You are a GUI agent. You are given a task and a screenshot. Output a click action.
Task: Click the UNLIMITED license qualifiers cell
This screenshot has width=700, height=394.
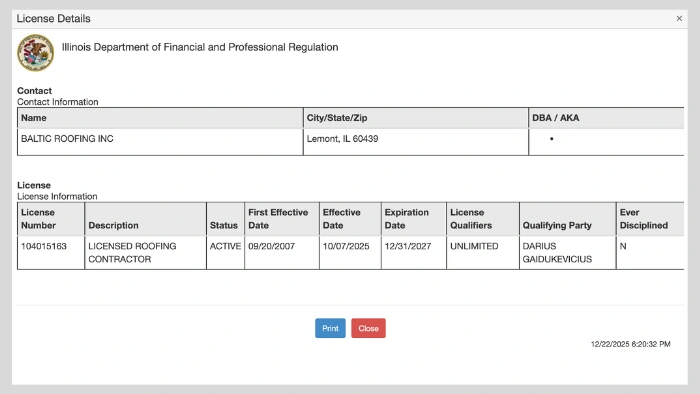pyautogui.click(x=483, y=253)
